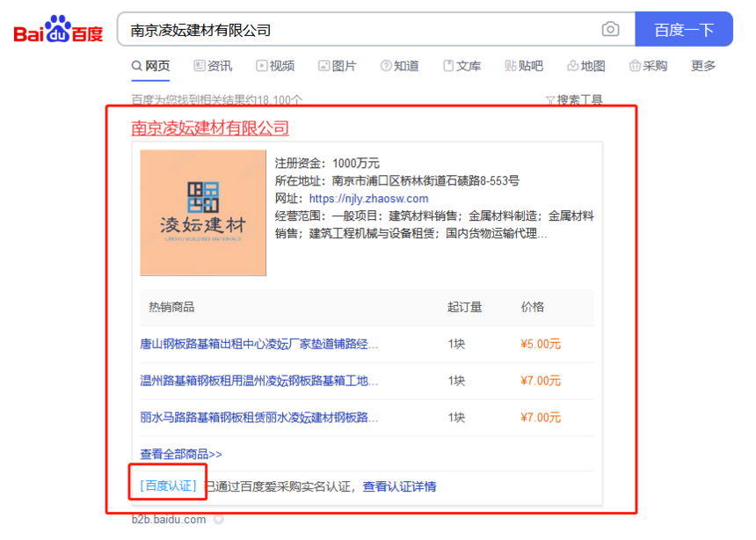Click the 注册资金: 1000万元 text
The image size is (756, 540).
(x=327, y=164)
